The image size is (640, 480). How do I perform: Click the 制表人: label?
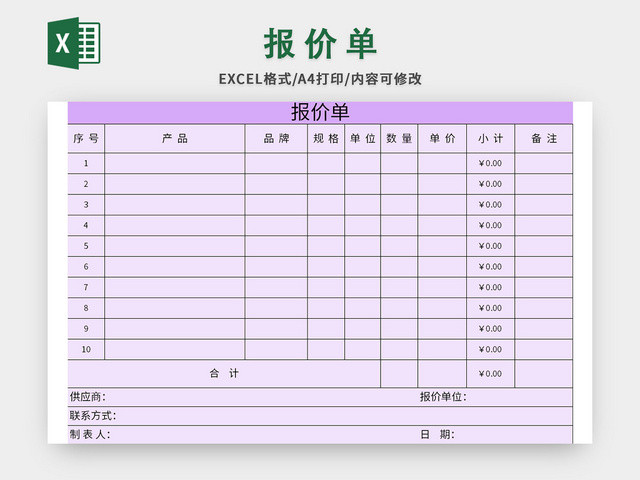point(90,434)
